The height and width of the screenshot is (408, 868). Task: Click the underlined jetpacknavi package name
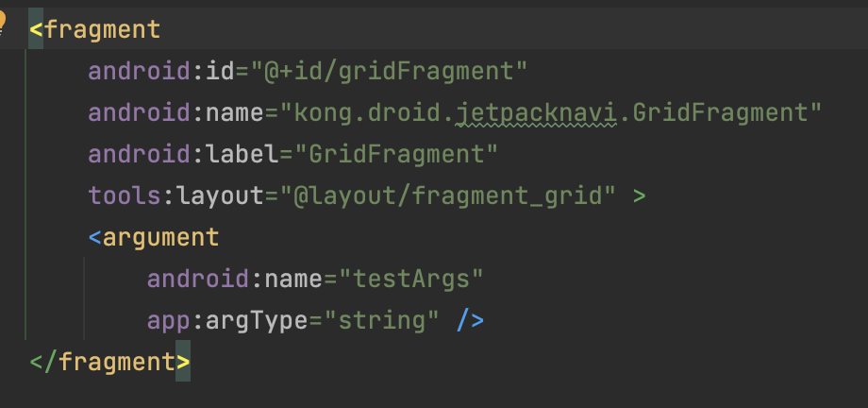[x=535, y=113]
